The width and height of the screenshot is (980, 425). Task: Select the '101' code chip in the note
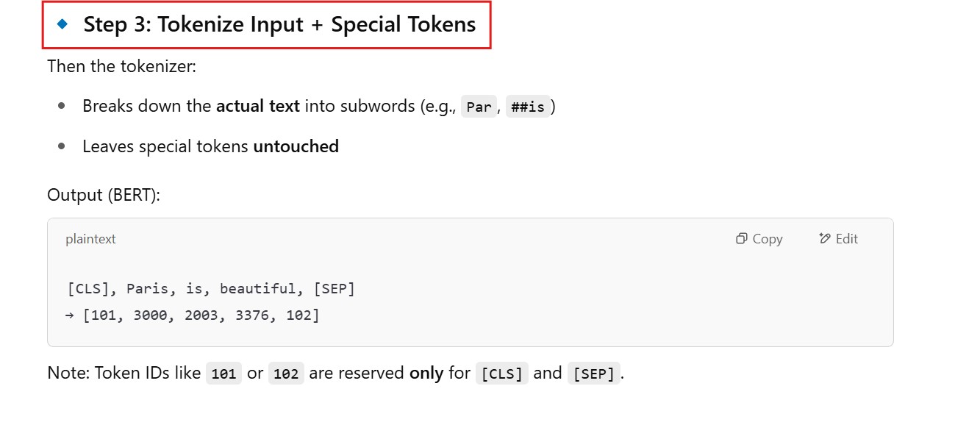pyautogui.click(x=223, y=374)
